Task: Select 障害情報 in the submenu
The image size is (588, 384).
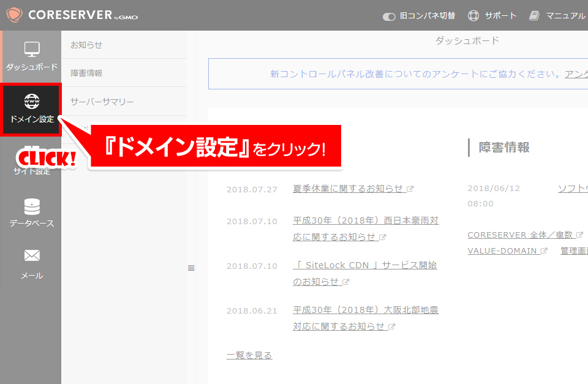Action: 86,73
